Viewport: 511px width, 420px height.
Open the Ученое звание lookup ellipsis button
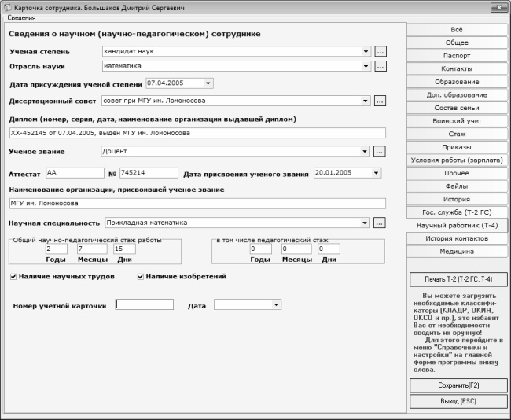click(380, 150)
